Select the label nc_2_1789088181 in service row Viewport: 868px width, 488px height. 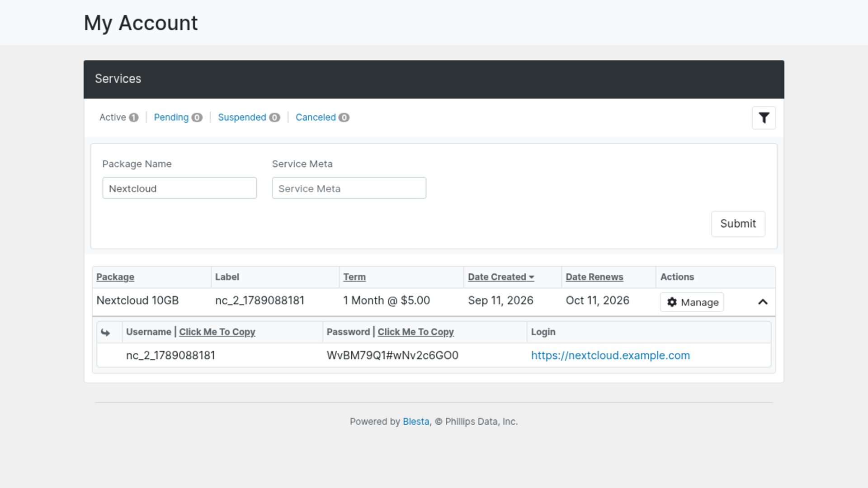tap(260, 300)
